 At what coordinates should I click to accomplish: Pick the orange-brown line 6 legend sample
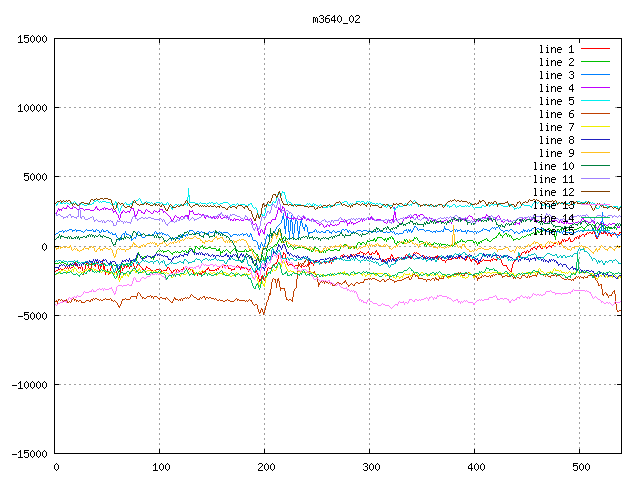tap(595, 114)
